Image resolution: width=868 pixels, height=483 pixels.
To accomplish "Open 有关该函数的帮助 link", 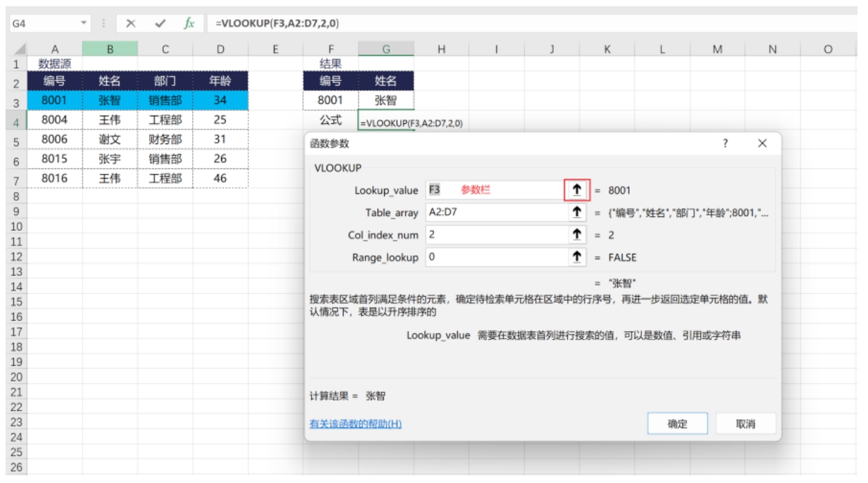I will pos(355,424).
